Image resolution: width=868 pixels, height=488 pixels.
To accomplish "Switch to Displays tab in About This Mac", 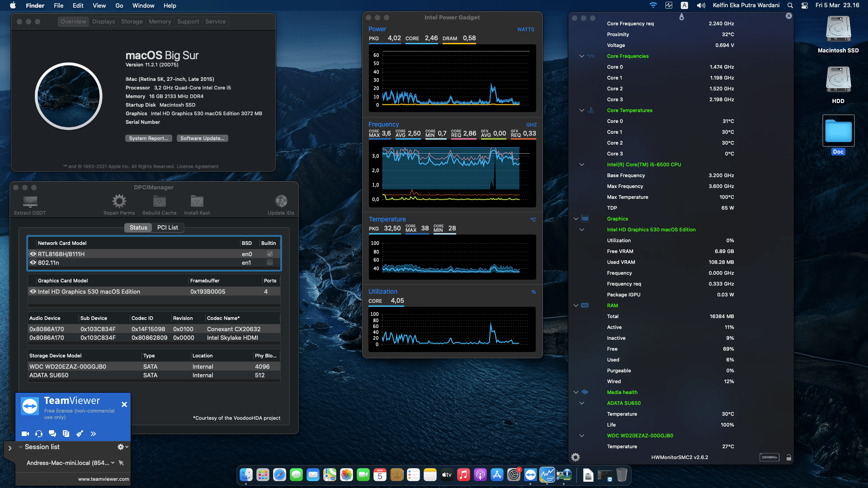I will [x=104, y=22].
